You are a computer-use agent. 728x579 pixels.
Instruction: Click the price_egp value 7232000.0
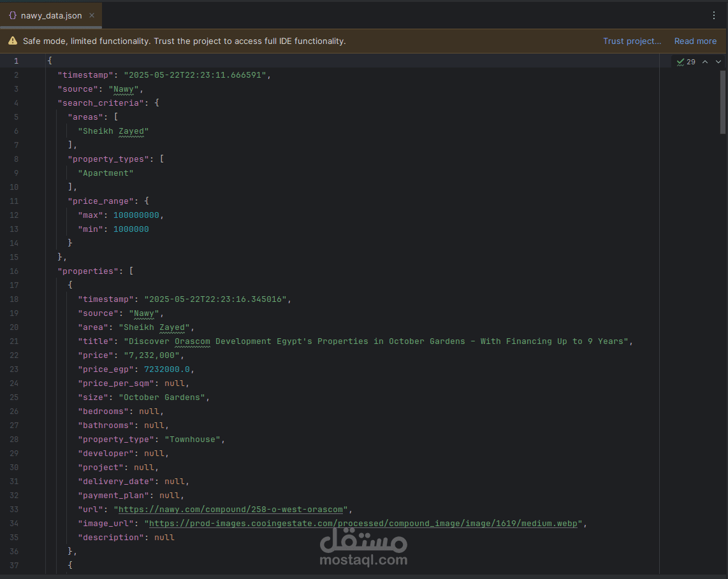166,369
